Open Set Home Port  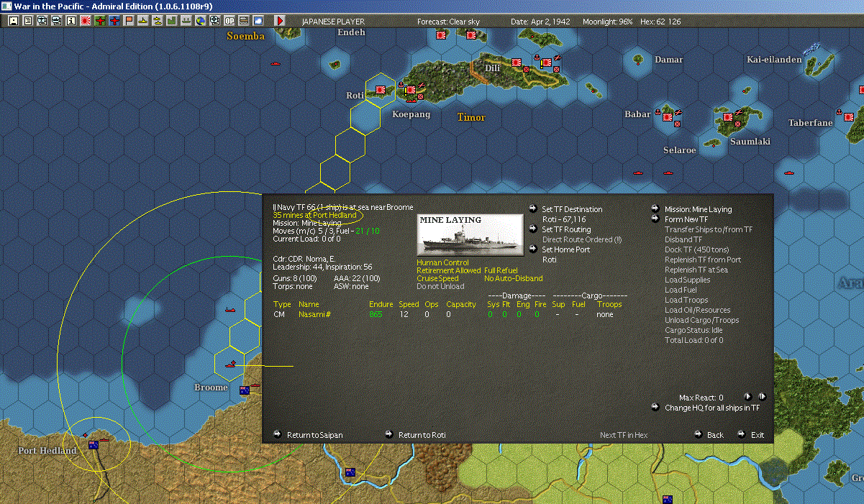coord(566,249)
